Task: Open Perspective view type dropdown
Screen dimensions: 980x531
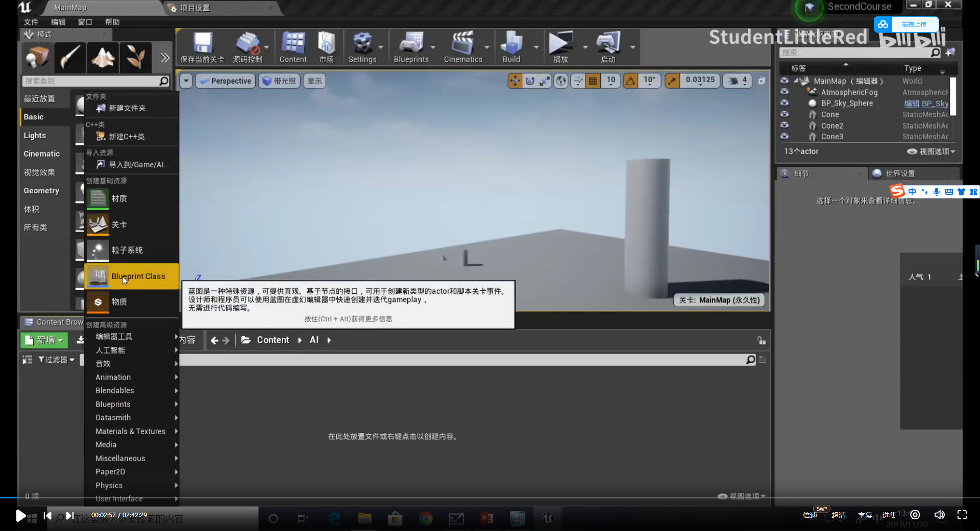Action: (225, 81)
